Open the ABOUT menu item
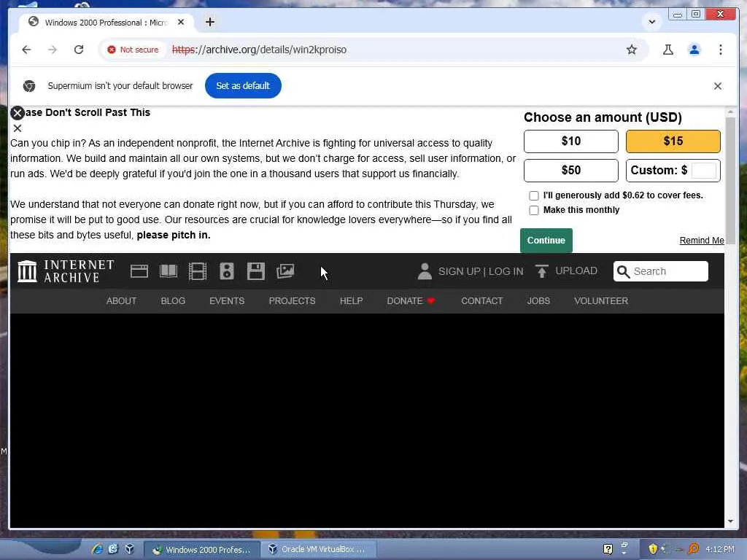This screenshot has width=747, height=560. click(x=121, y=301)
